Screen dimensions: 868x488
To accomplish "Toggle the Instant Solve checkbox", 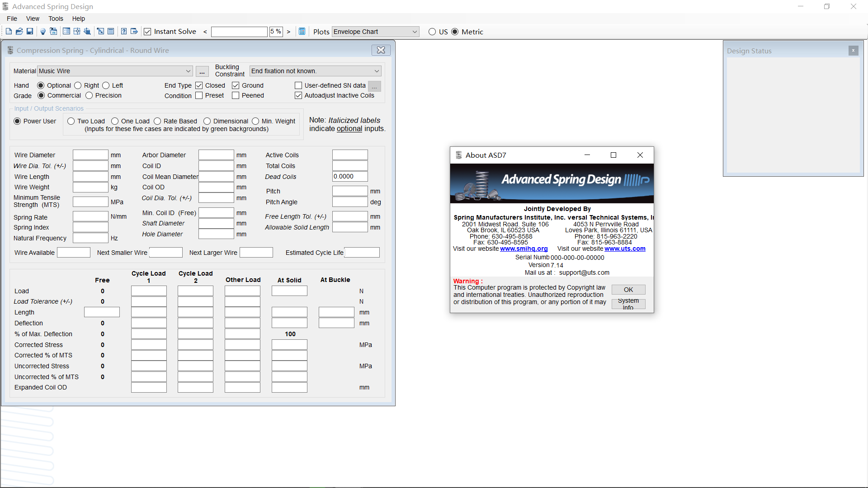I will pyautogui.click(x=147, y=32).
